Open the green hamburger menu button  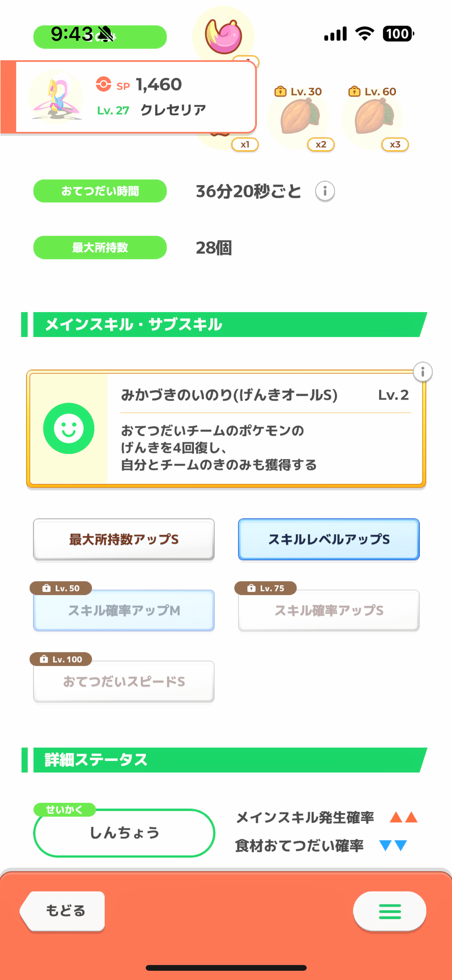point(389,912)
